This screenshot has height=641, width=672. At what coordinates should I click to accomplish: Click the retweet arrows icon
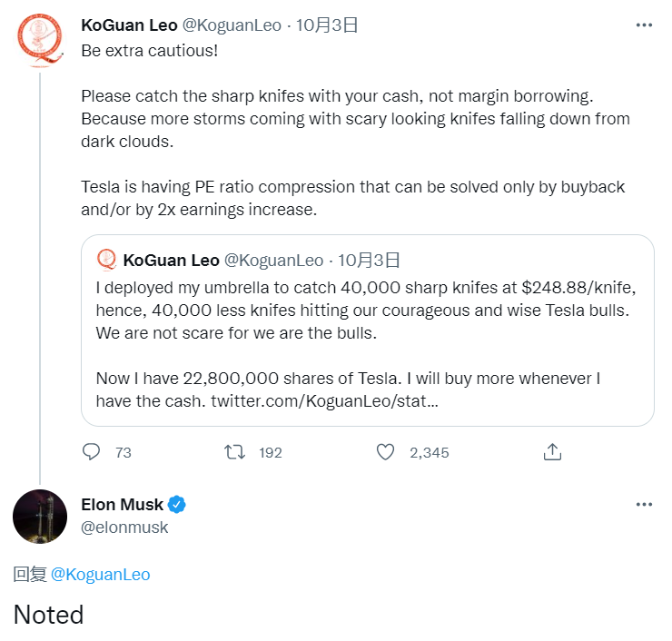(x=235, y=451)
